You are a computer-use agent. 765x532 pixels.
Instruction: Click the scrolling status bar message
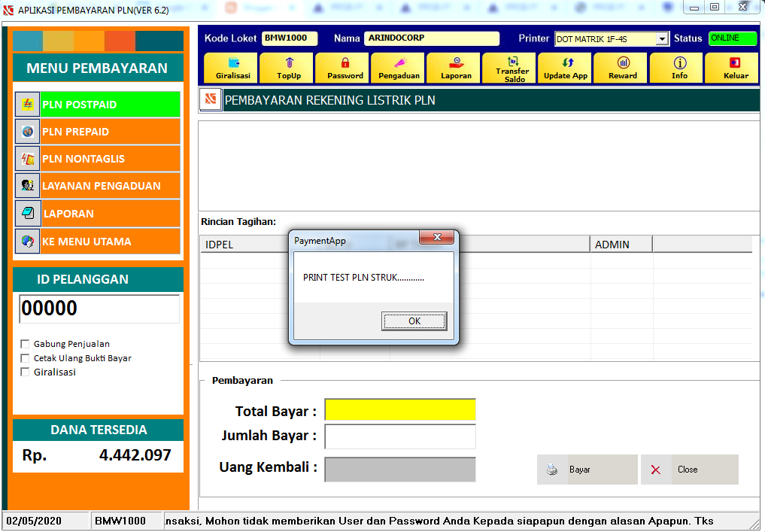click(x=439, y=521)
